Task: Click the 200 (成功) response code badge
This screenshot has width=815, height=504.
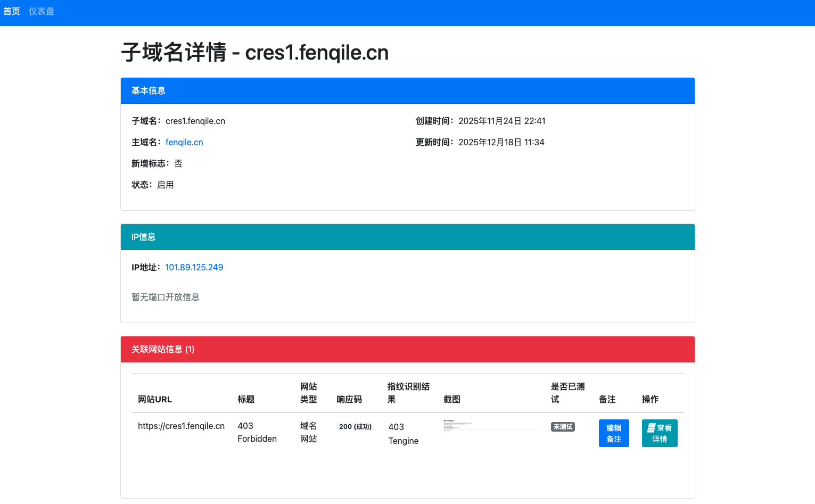Action: (x=355, y=427)
